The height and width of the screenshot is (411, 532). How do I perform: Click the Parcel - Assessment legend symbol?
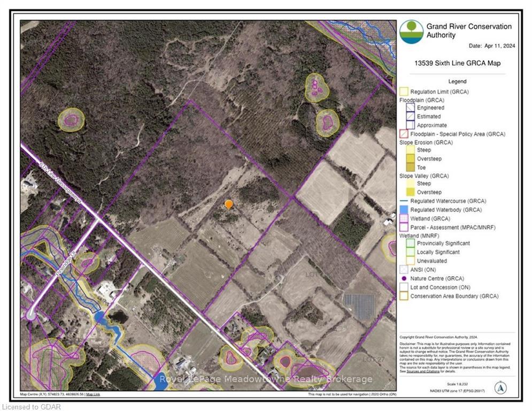point(403,227)
